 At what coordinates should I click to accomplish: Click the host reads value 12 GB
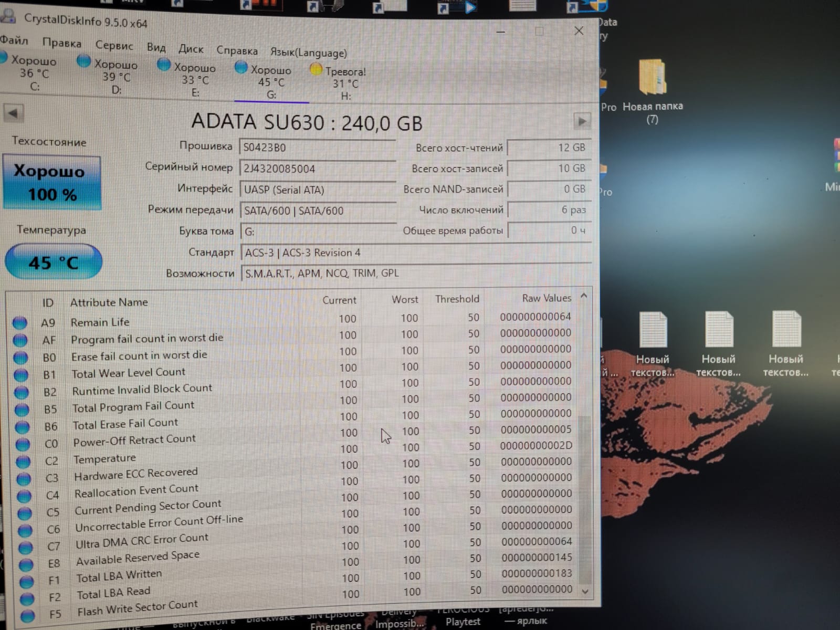549,148
